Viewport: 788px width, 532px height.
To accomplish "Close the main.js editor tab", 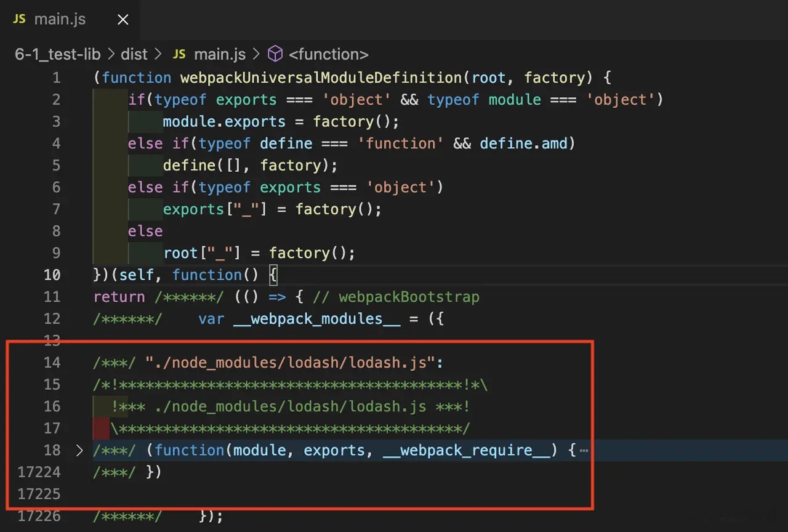I will (123, 20).
